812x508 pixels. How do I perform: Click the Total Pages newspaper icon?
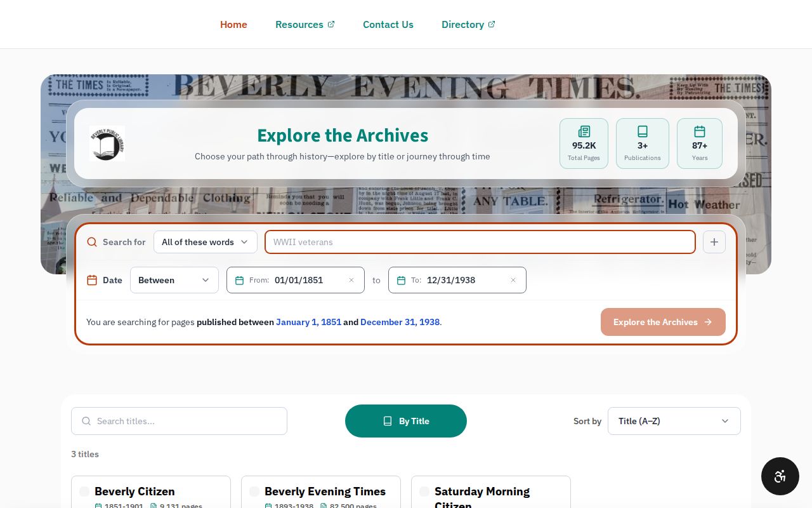[584, 131]
